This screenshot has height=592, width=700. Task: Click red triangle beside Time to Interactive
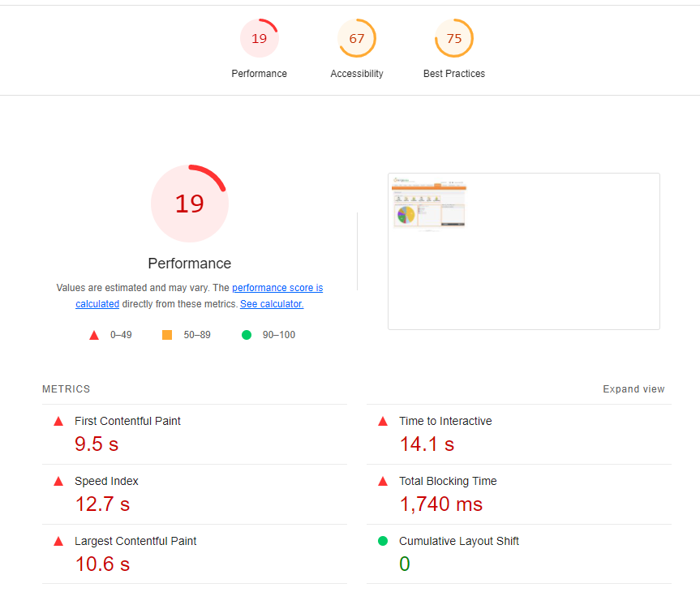(383, 421)
